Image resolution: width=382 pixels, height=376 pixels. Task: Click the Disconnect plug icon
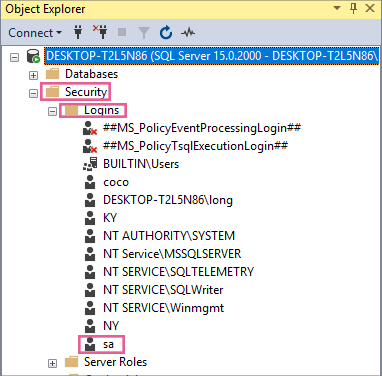point(100,32)
